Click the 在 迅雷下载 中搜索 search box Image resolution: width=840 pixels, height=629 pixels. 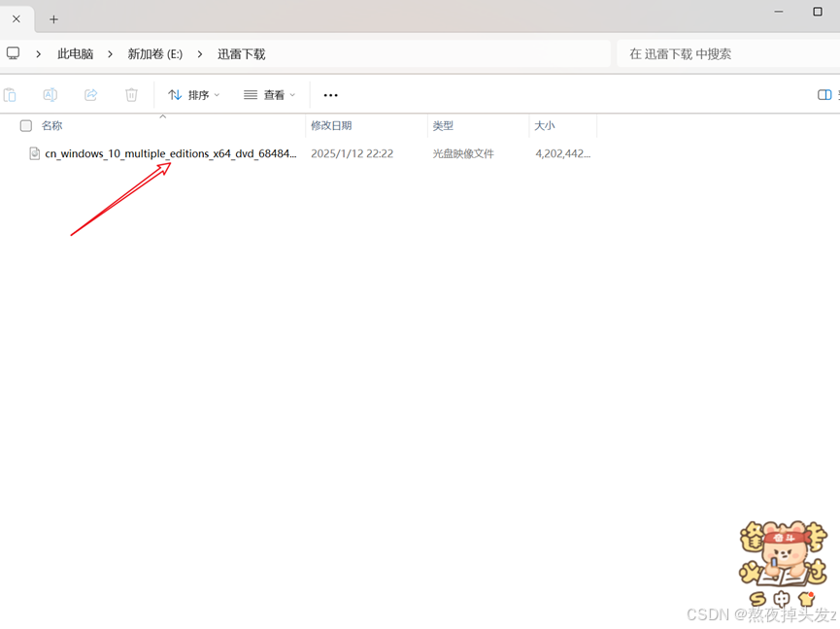click(728, 54)
